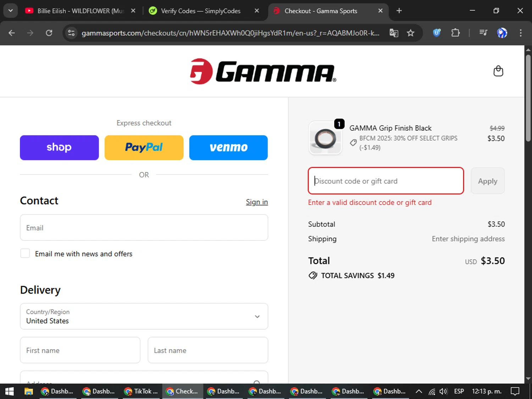Screen dimensions: 532x399
Task: Open the Wi-Fi network icon
Action: click(x=432, y=392)
